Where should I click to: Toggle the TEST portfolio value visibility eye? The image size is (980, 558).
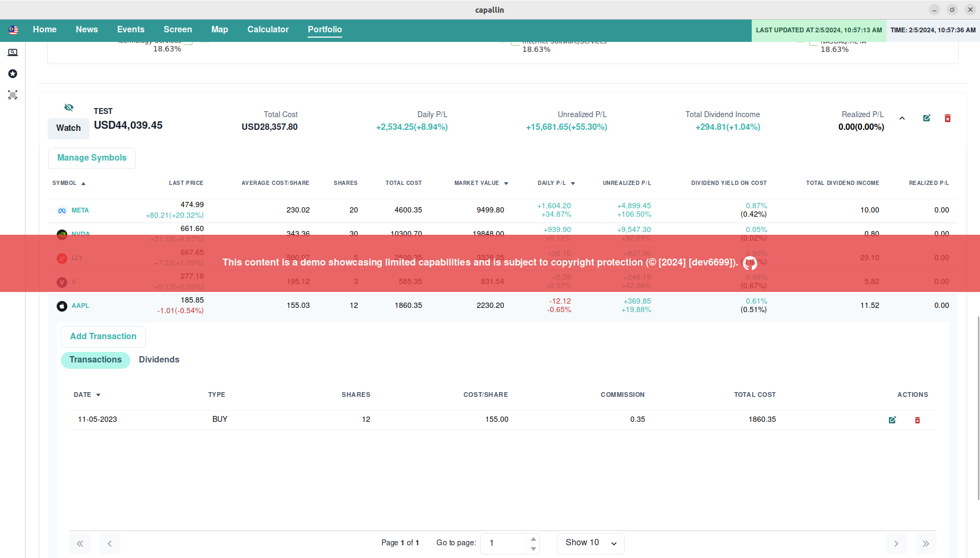point(69,108)
